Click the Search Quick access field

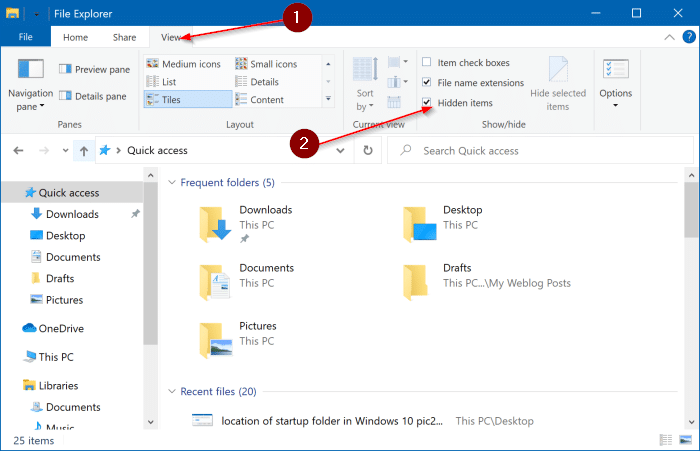click(540, 150)
